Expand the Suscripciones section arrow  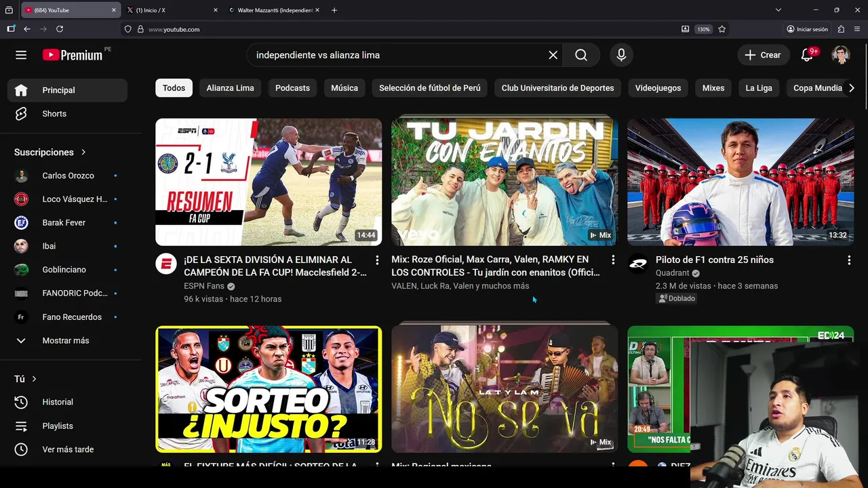coord(83,152)
